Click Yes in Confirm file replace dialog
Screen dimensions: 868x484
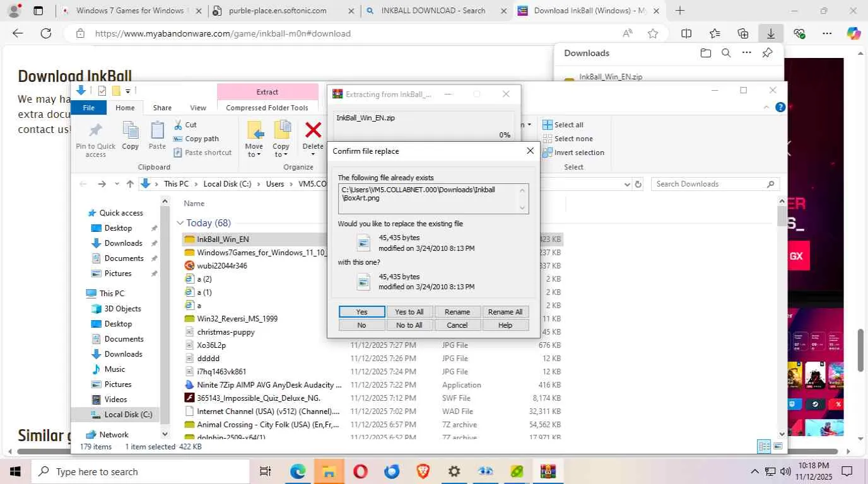(361, 312)
